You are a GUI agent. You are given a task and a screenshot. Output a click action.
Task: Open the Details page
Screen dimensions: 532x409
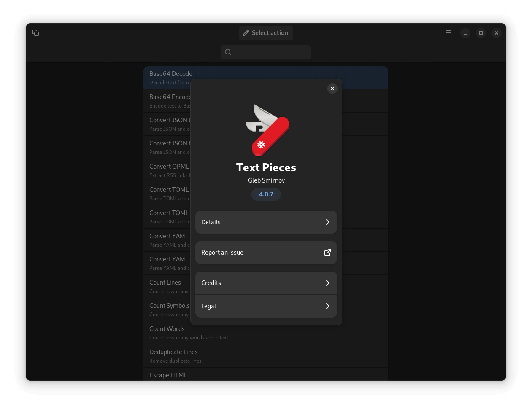(x=266, y=222)
